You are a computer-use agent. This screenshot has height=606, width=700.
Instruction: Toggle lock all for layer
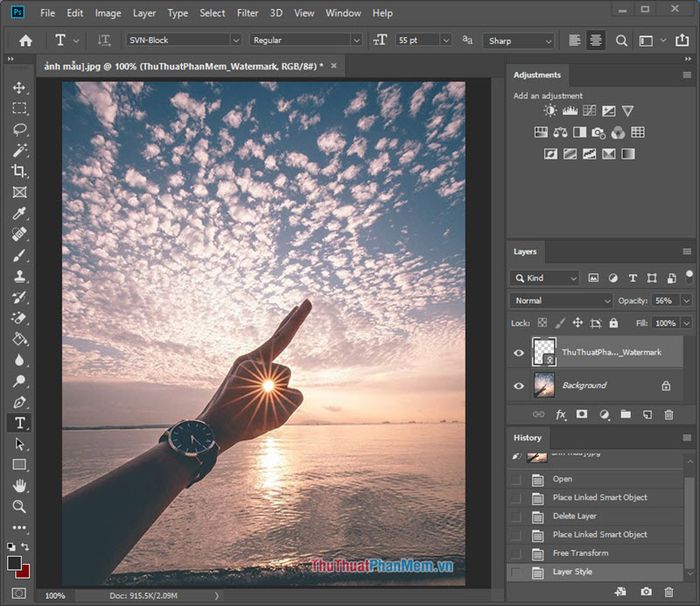[x=614, y=323]
